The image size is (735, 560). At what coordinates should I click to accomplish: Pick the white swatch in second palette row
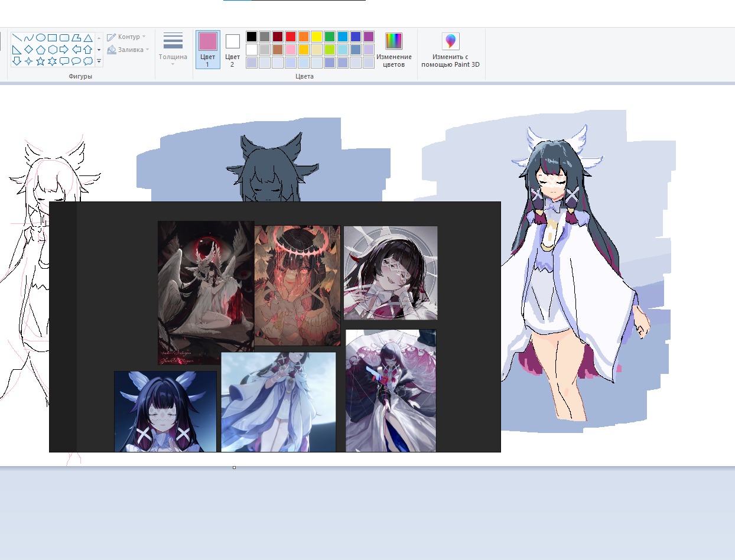pyautogui.click(x=252, y=50)
